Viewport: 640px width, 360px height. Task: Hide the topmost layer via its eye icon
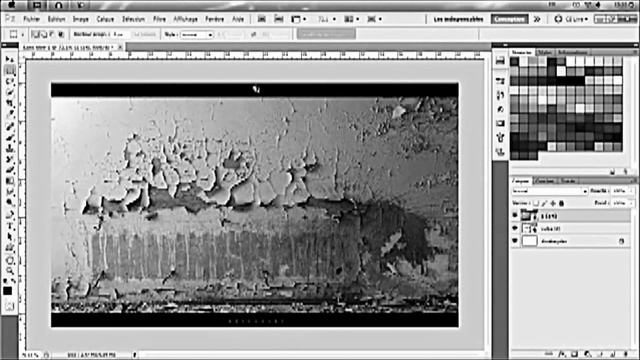[x=515, y=216]
